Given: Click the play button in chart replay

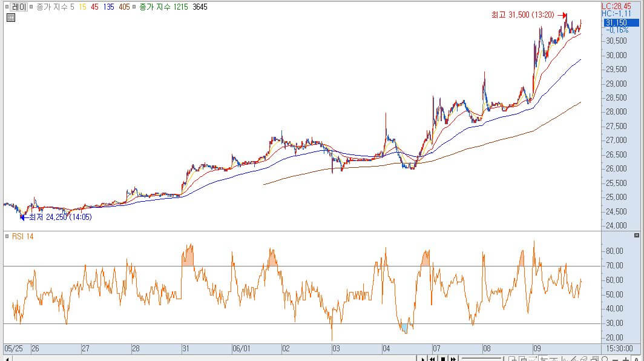Looking at the screenshot, I should [x=422, y=359].
